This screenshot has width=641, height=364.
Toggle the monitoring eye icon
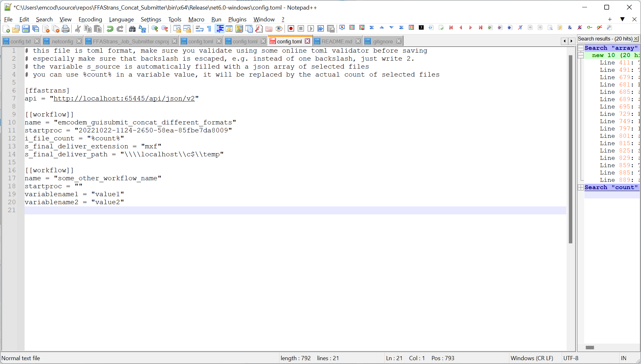pos(279,29)
